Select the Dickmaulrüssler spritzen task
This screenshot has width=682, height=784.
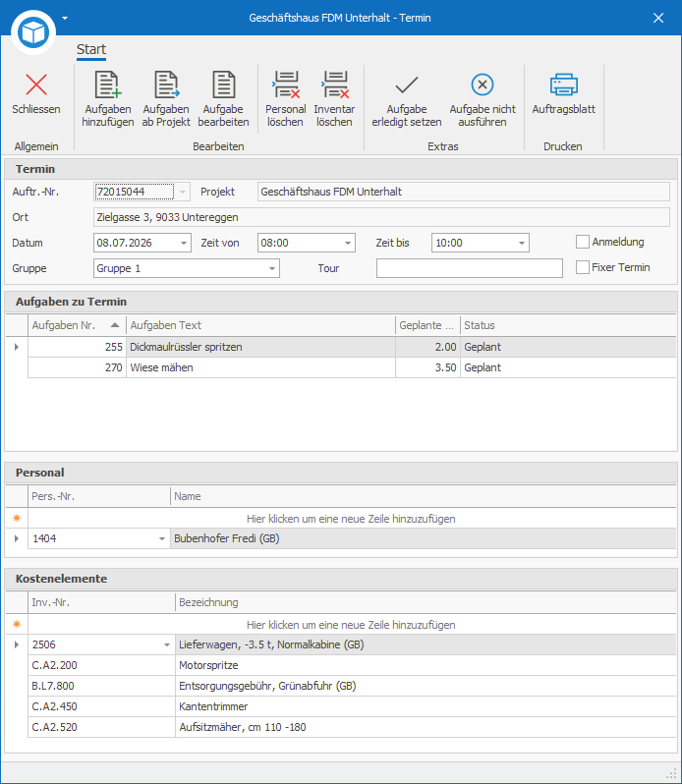click(x=260, y=347)
